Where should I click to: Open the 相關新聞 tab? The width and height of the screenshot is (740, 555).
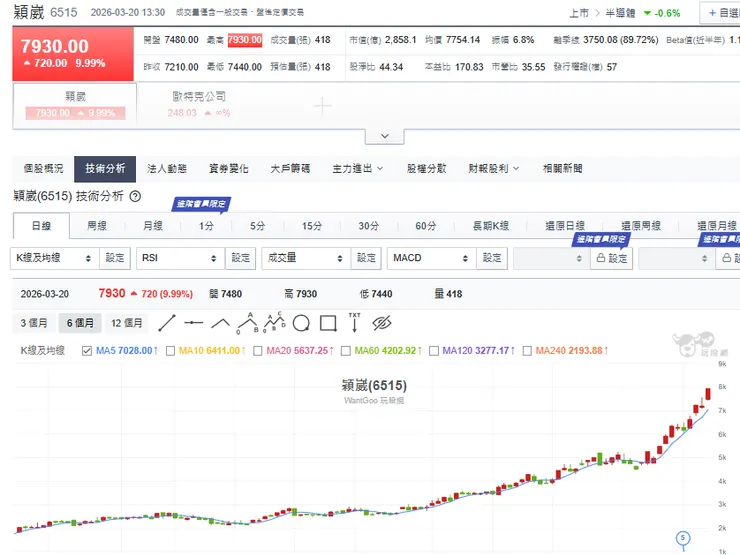coord(563,168)
